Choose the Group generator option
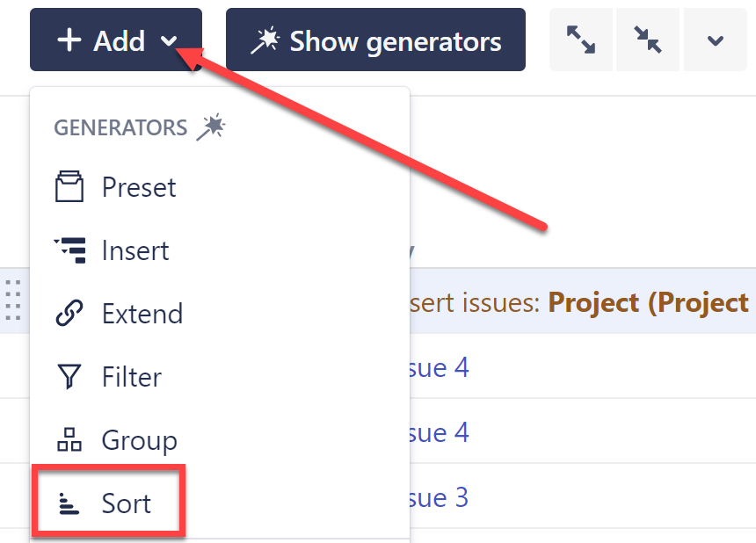The height and width of the screenshot is (543, 756). click(139, 440)
